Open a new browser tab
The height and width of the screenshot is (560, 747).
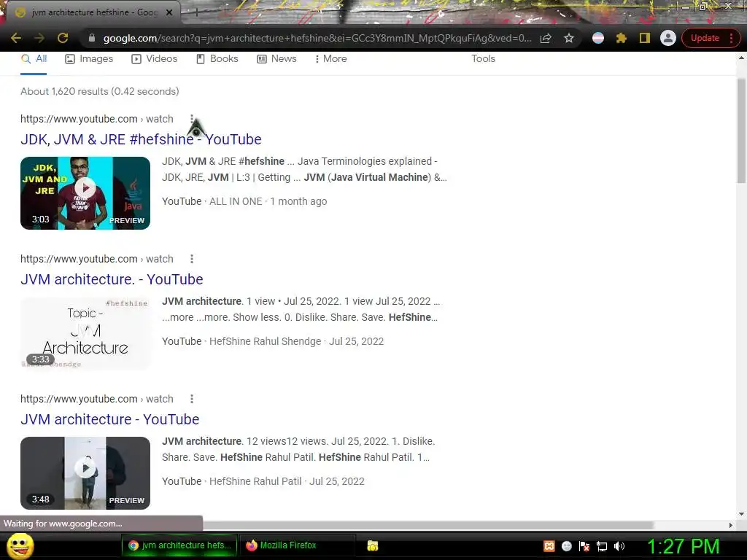(196, 12)
